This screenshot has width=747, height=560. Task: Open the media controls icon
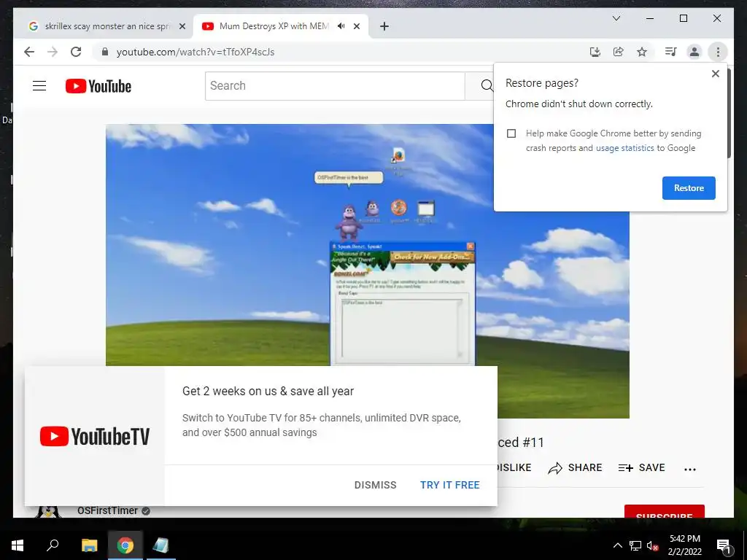(671, 52)
